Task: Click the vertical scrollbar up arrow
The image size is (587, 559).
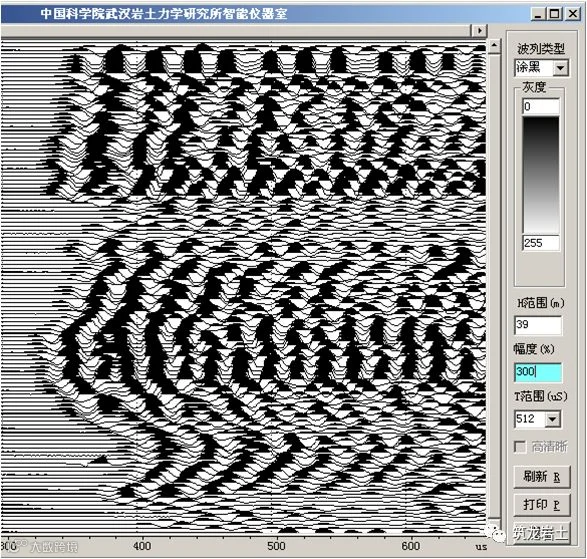Action: (495, 46)
